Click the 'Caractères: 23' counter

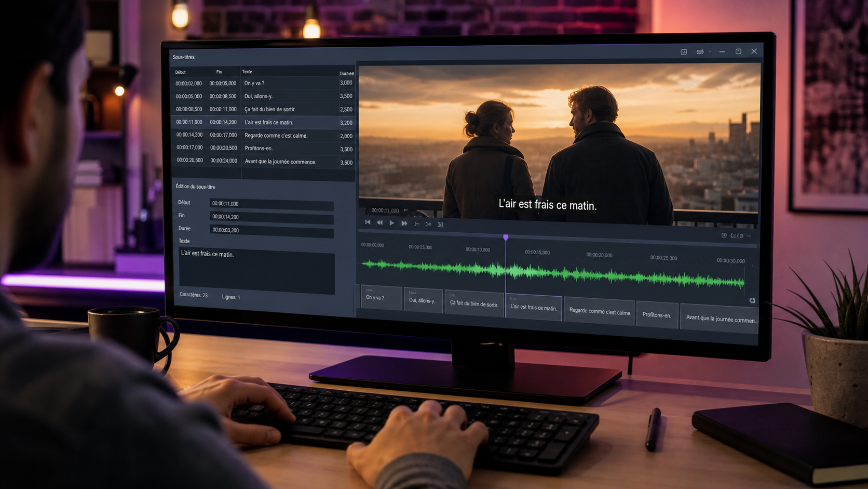[194, 295]
